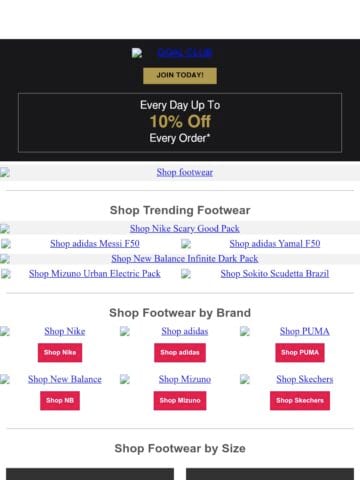The height and width of the screenshot is (480, 360).
Task: Click image icon beside Shop Skechers link
Action: click(245, 379)
